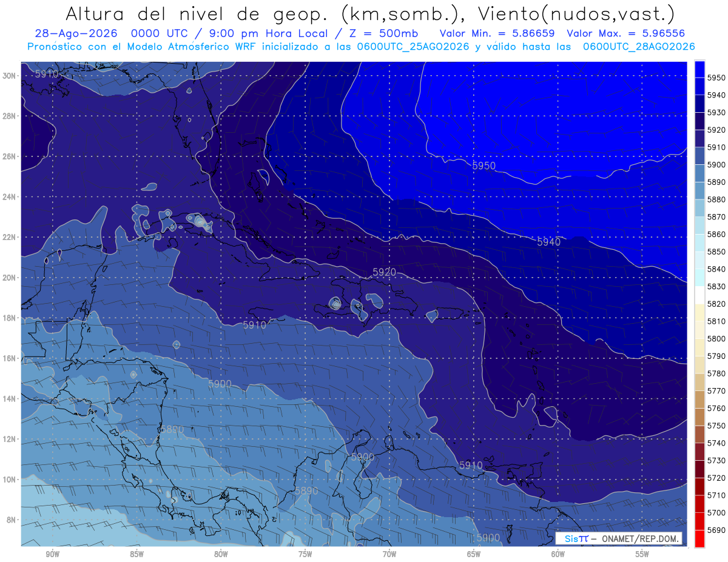
Task: Click the 55W longitude axis label
Action: click(642, 554)
